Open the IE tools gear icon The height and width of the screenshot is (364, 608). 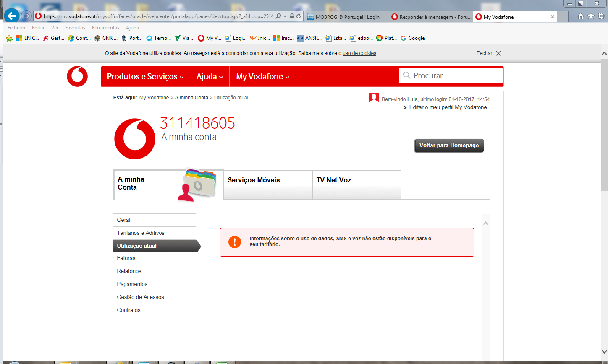[x=601, y=16]
